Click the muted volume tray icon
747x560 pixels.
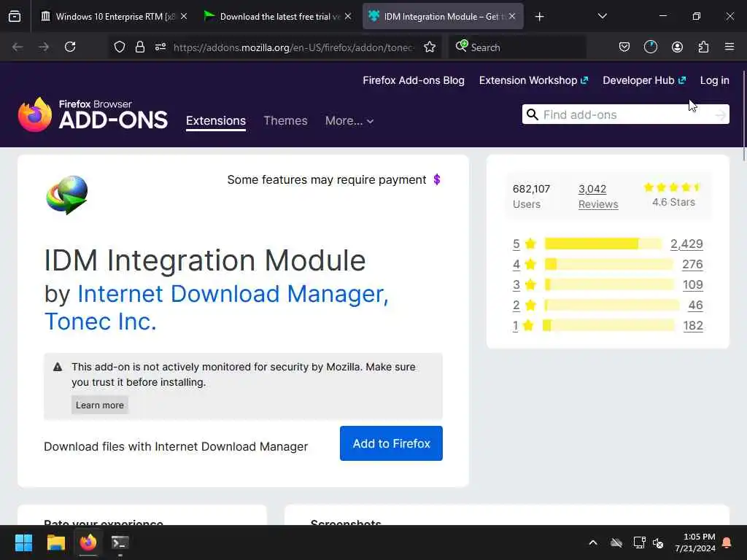(659, 542)
